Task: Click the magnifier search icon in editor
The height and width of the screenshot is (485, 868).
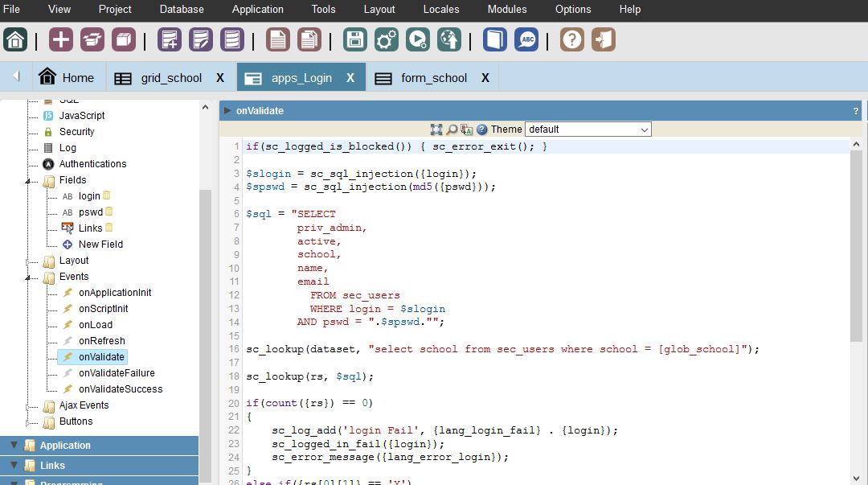Action: [x=452, y=129]
